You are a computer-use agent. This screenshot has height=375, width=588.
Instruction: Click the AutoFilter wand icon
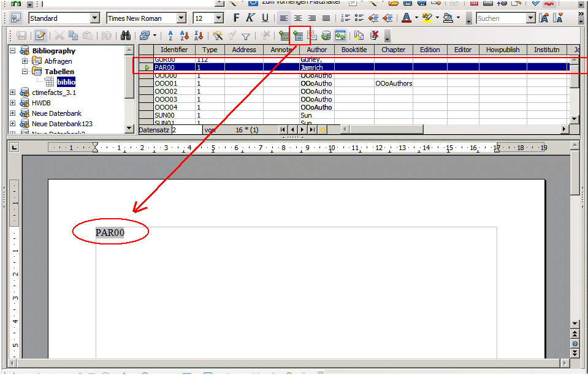point(218,36)
